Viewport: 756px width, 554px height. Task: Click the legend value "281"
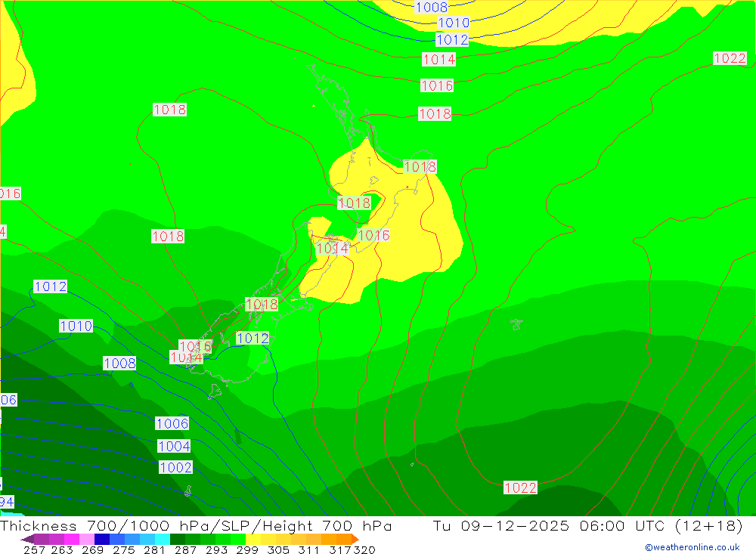[x=154, y=549]
